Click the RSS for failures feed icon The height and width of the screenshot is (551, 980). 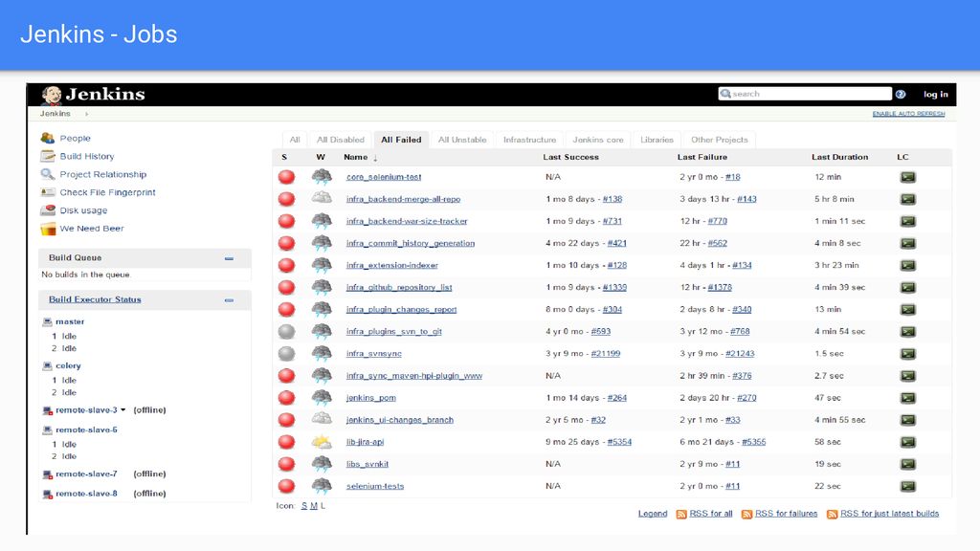[746, 514]
